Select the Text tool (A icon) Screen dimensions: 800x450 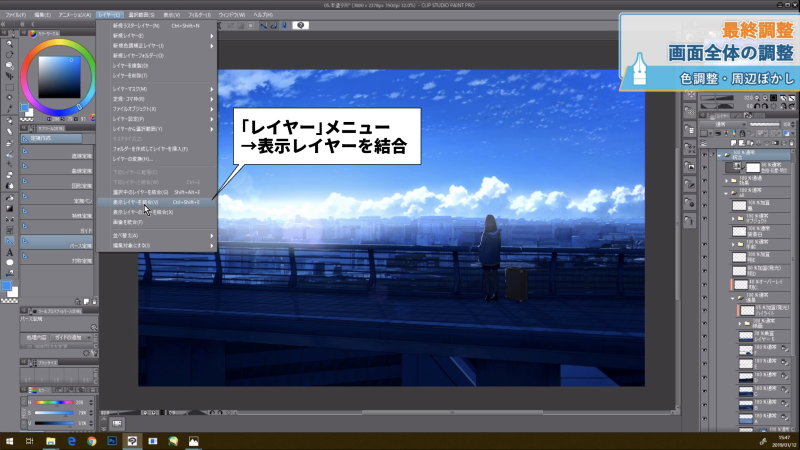9,252
